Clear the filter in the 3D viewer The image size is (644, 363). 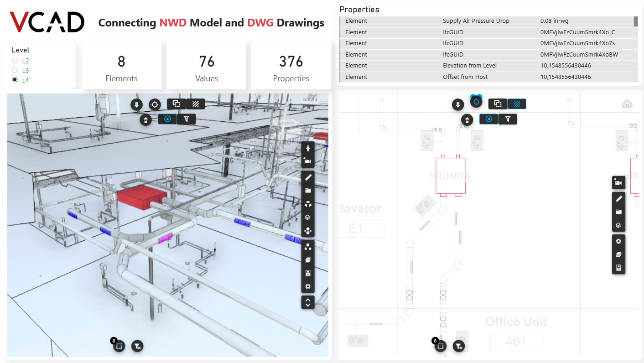click(137, 346)
